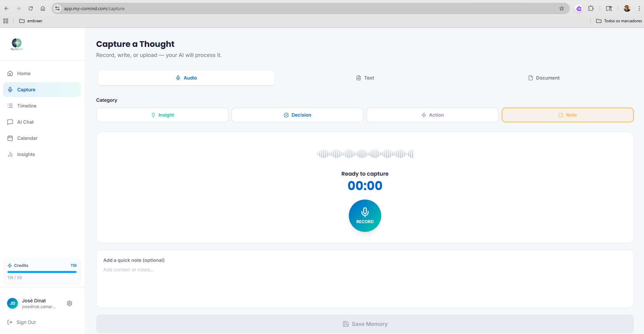The height and width of the screenshot is (334, 644).
Task: Open account settings gear icon
Action: [x=69, y=303]
